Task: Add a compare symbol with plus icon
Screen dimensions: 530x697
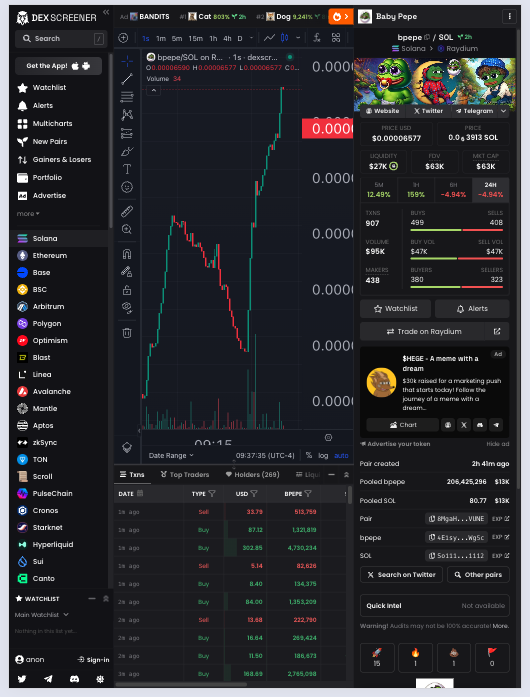Action: click(123, 38)
